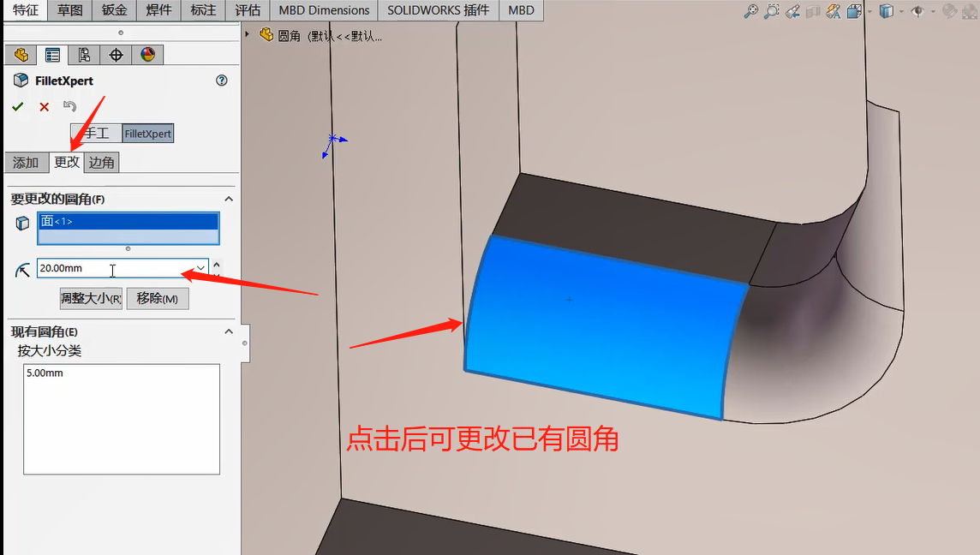Click the radius stepper down arrow
The width and height of the screenshot is (980, 555).
pos(216,274)
